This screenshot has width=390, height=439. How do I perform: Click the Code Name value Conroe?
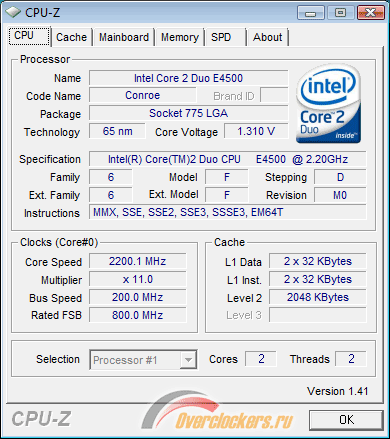click(x=143, y=96)
